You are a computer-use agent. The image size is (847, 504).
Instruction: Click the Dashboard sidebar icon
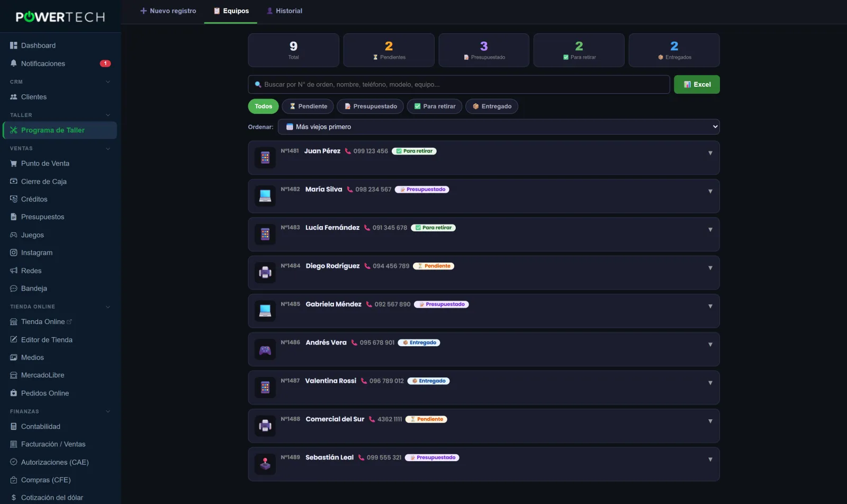(14, 46)
